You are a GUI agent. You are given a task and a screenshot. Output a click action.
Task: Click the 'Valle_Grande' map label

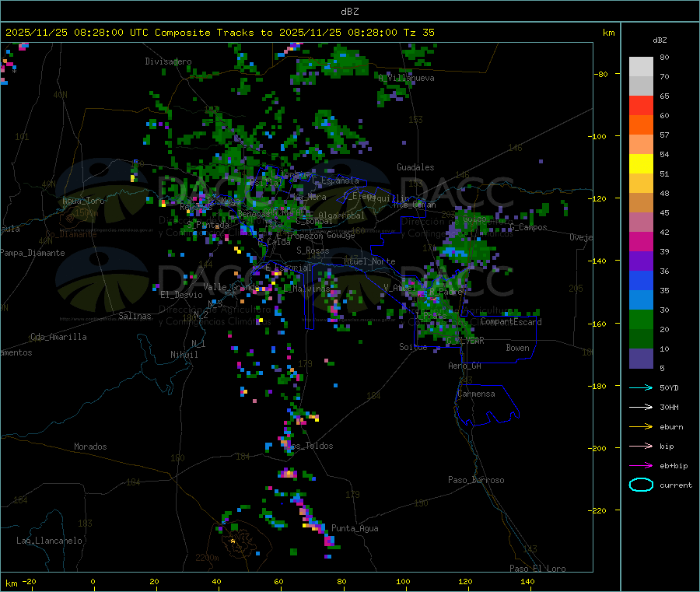tap(232, 287)
